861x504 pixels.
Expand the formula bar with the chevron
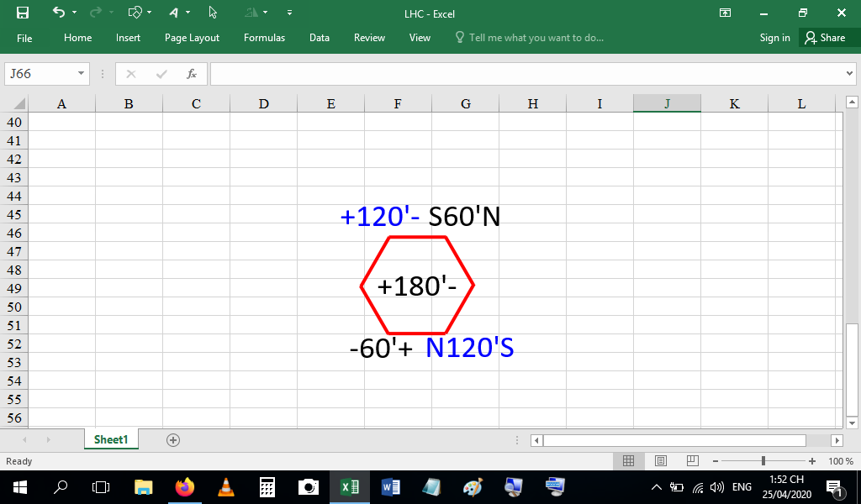849,74
